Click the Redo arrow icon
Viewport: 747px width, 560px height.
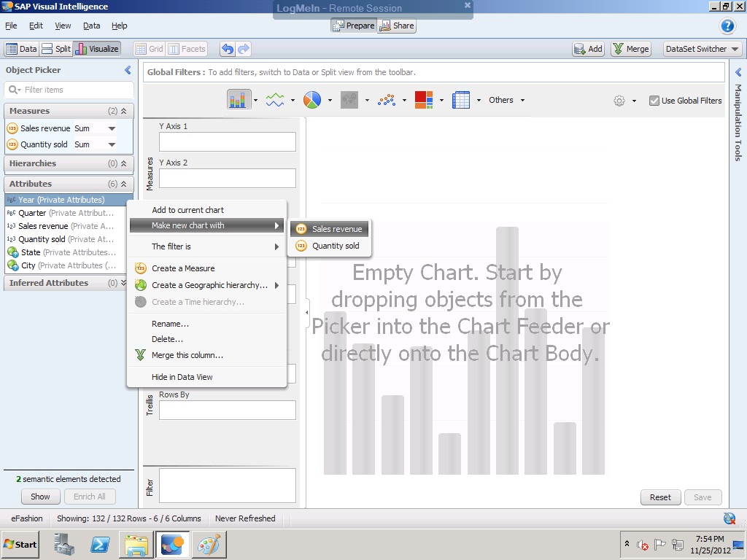pyautogui.click(x=244, y=49)
